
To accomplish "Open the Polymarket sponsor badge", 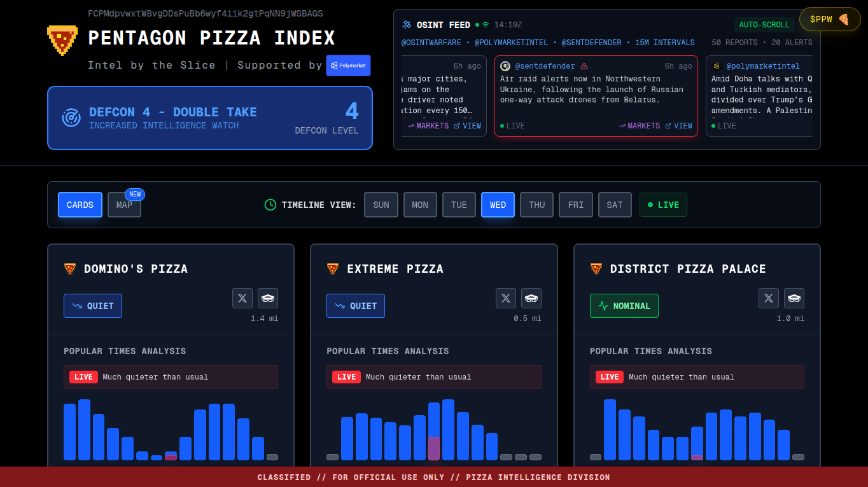I will (x=348, y=65).
